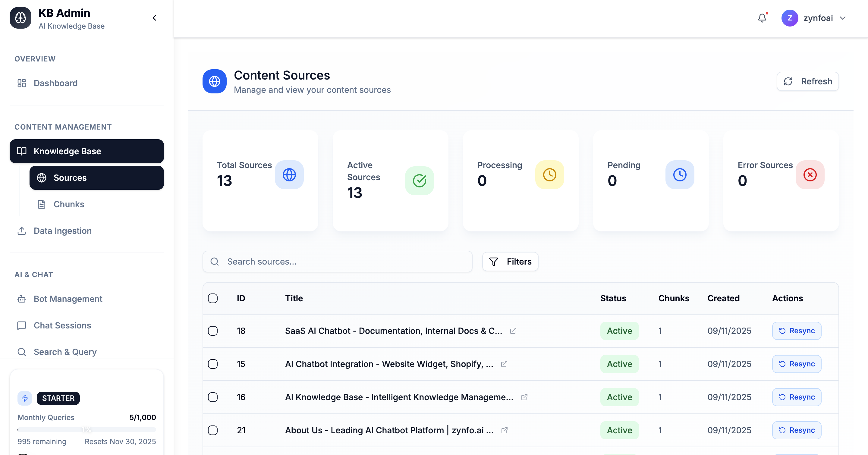Check the checkbox for source ID 18

point(212,331)
